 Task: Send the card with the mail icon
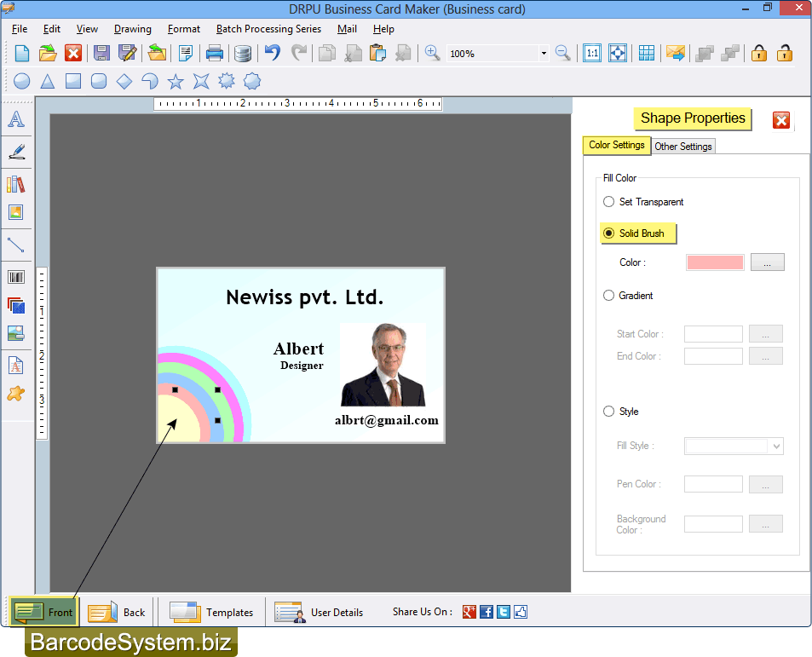click(676, 53)
